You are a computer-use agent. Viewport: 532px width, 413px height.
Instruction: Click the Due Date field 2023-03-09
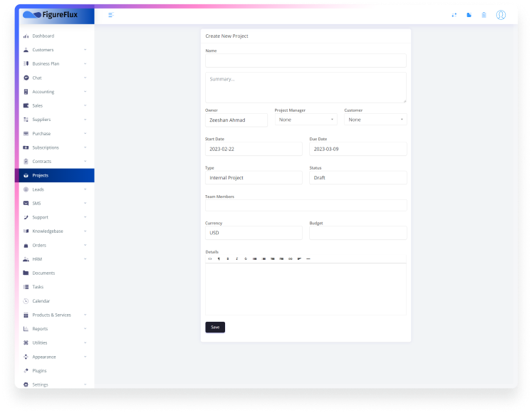coord(358,149)
